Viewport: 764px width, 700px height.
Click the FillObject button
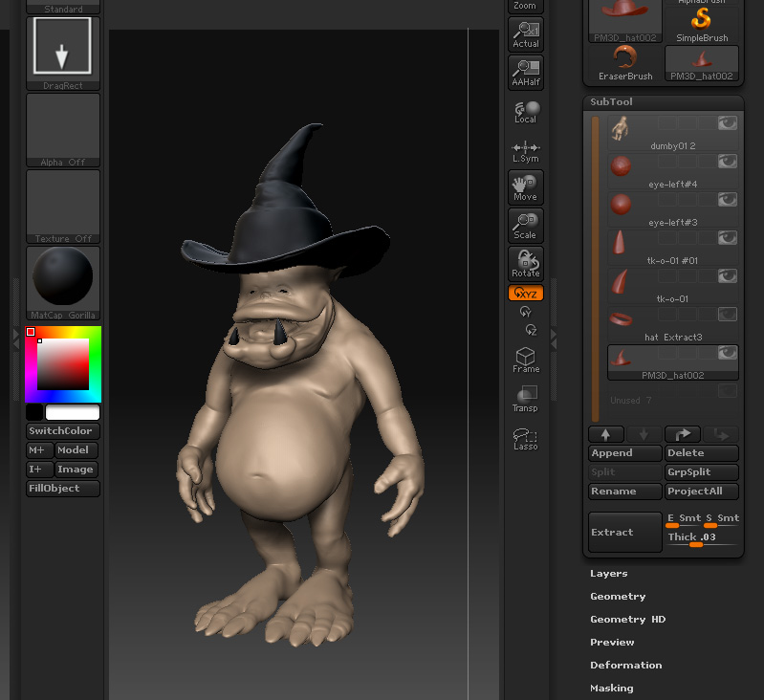(63, 488)
